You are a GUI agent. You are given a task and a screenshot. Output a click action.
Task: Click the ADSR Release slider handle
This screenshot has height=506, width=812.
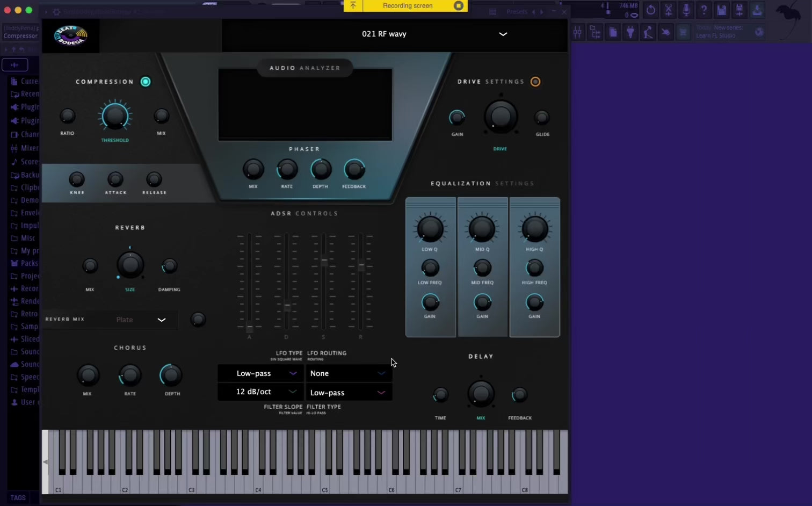[361, 266]
